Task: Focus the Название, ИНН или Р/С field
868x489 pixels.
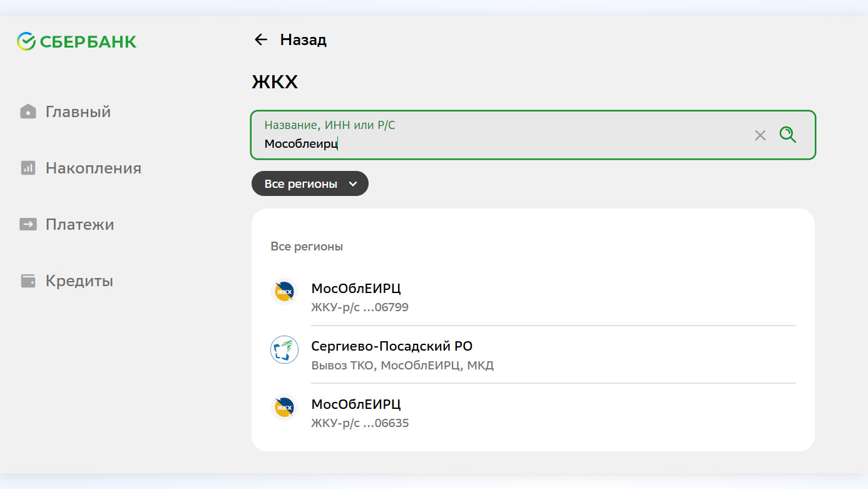Action: pyautogui.click(x=501, y=143)
